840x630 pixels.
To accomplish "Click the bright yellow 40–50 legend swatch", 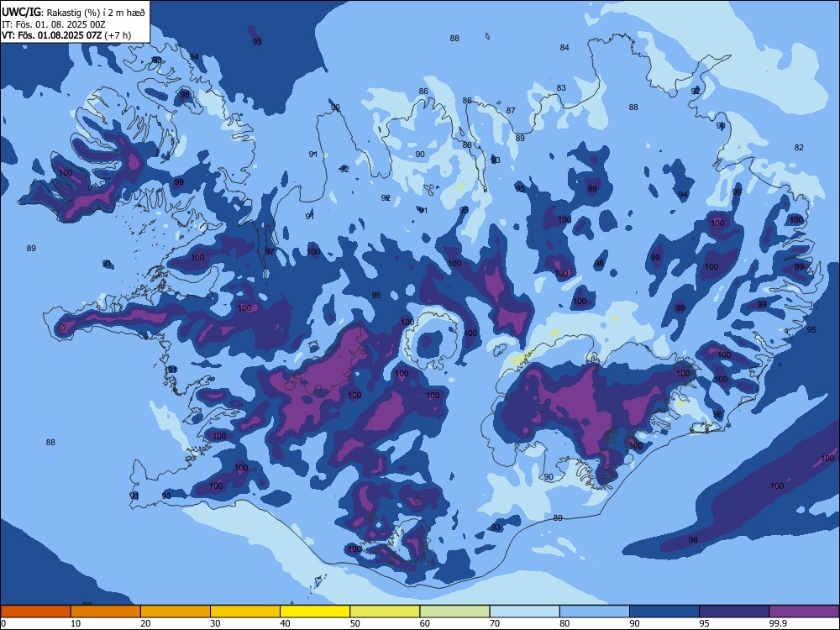I will pyautogui.click(x=315, y=612).
